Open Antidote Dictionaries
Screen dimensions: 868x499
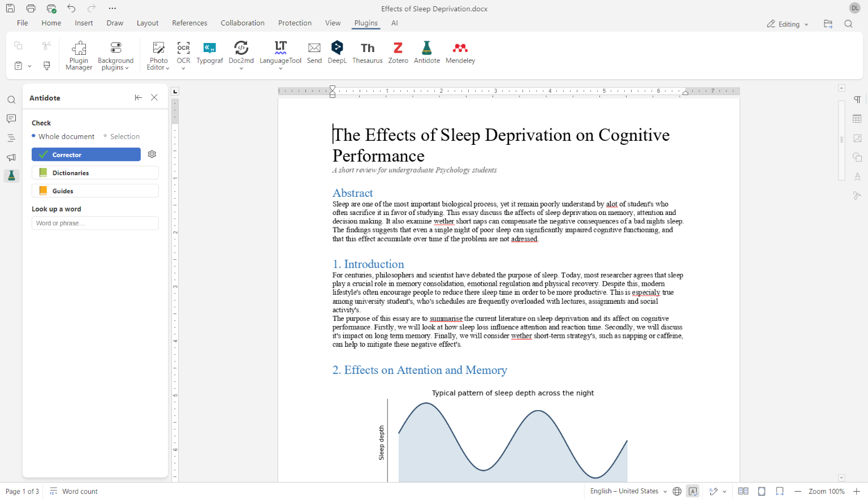point(95,173)
